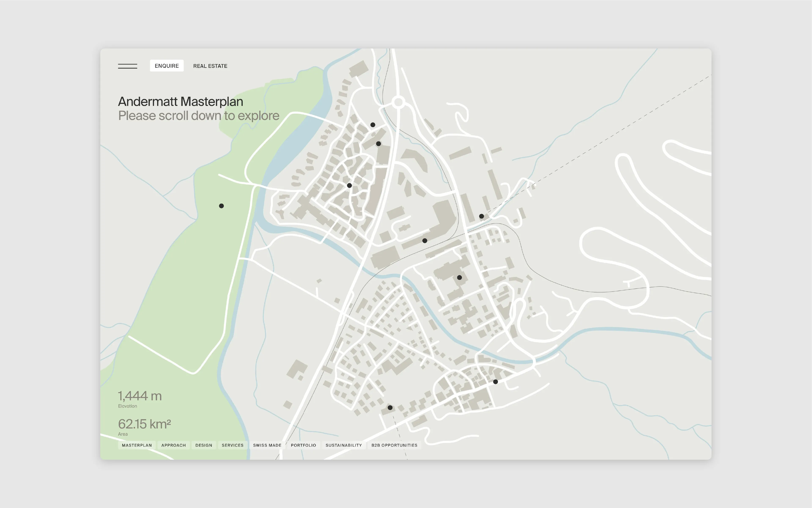Select the map marker where the dashed cable line starts
Image resolution: width=812 pixels, height=508 pixels.
tap(481, 216)
